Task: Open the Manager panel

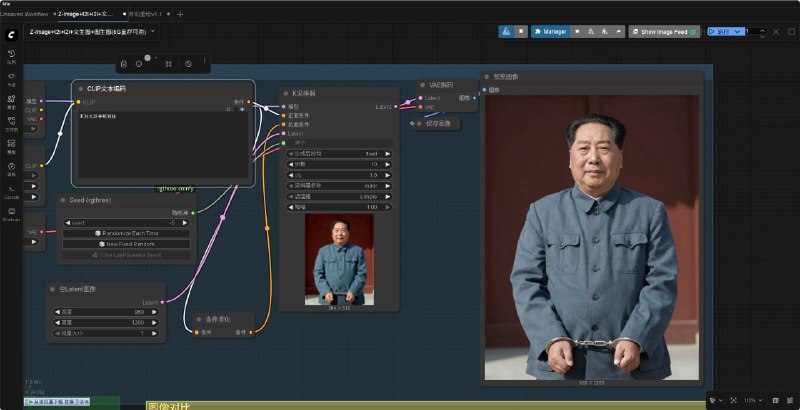Action: tap(551, 32)
